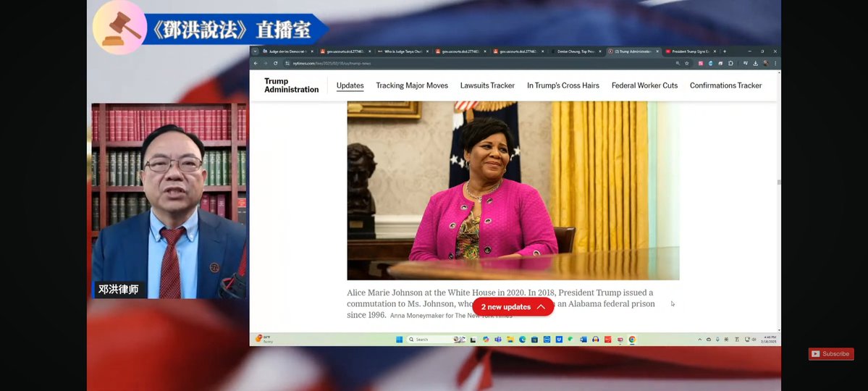Bookmark this page with the star icon
The height and width of the screenshot is (391, 868).
687,63
